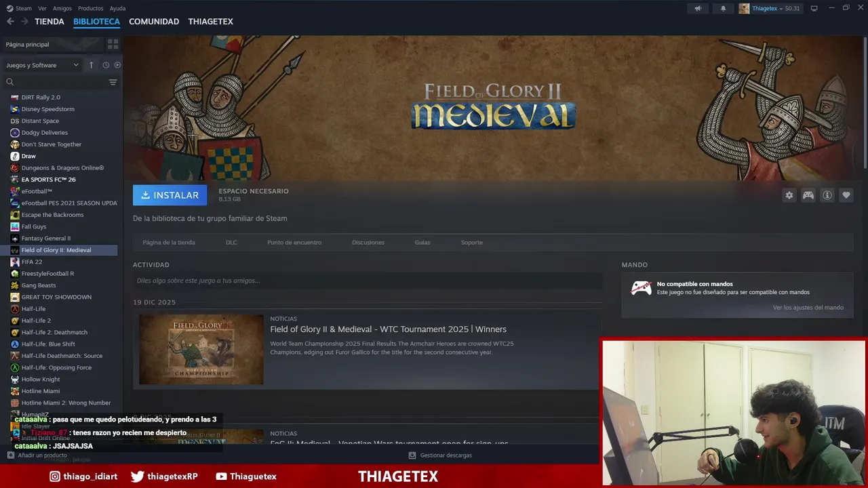Click the back navigation arrow
Screen dimensions: 868x488
[x=10, y=22]
